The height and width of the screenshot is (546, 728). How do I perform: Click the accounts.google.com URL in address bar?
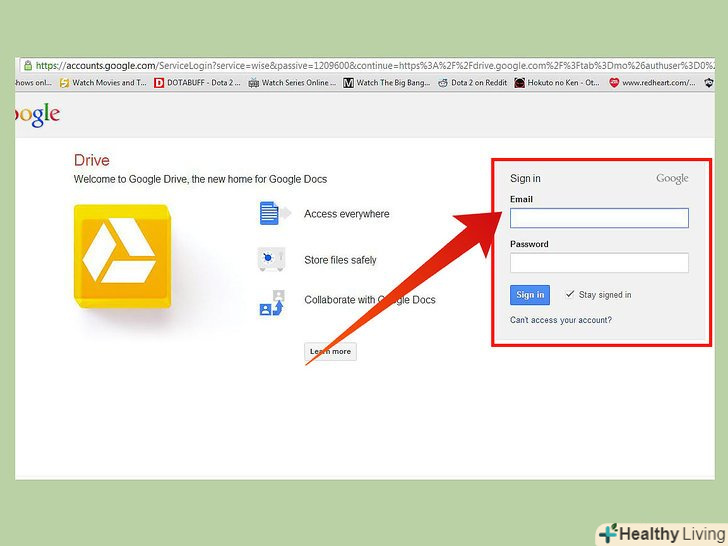(x=374, y=65)
